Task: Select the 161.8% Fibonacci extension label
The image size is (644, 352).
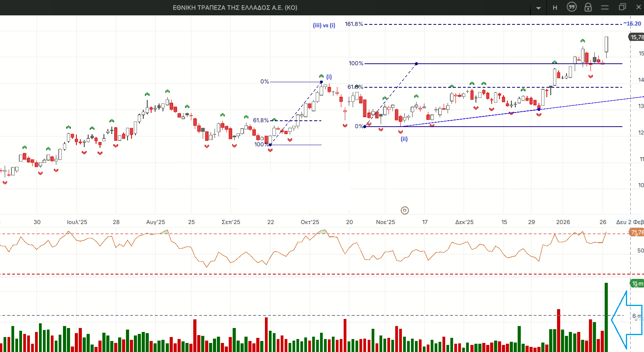Action: point(354,24)
